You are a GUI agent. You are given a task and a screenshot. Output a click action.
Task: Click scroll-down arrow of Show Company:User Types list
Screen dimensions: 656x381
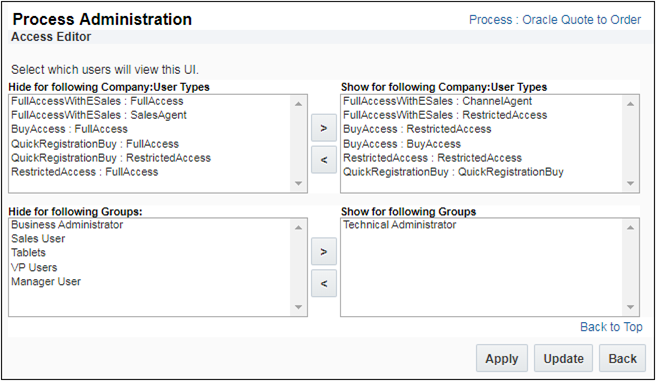(630, 183)
